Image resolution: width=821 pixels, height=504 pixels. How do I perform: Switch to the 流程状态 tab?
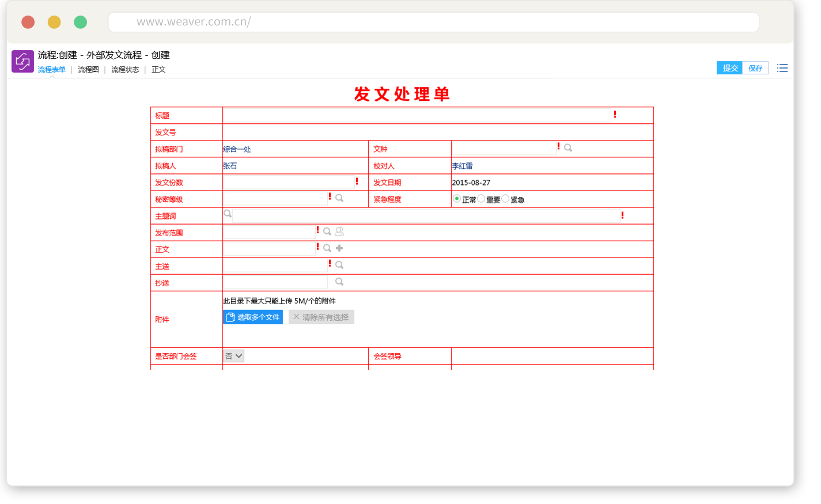pyautogui.click(x=125, y=70)
